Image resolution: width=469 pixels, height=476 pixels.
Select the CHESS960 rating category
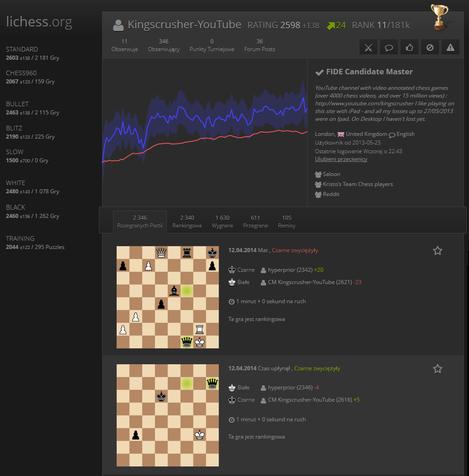click(x=31, y=77)
